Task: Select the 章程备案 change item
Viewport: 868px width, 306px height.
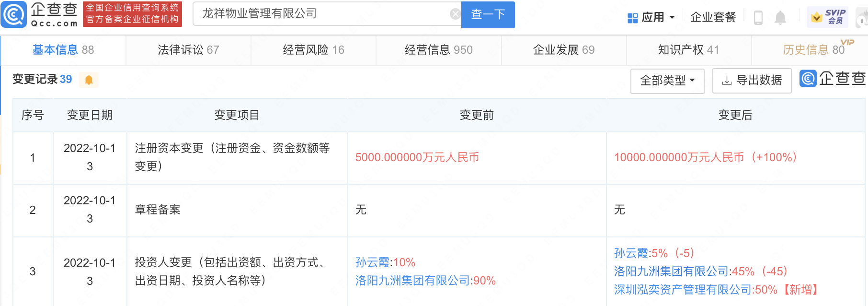Action: click(x=158, y=210)
